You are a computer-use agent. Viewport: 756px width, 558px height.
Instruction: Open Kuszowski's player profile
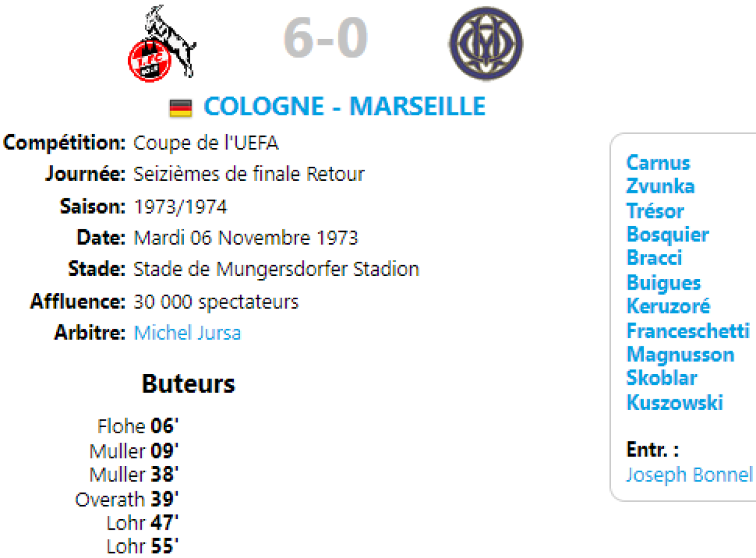tap(674, 402)
